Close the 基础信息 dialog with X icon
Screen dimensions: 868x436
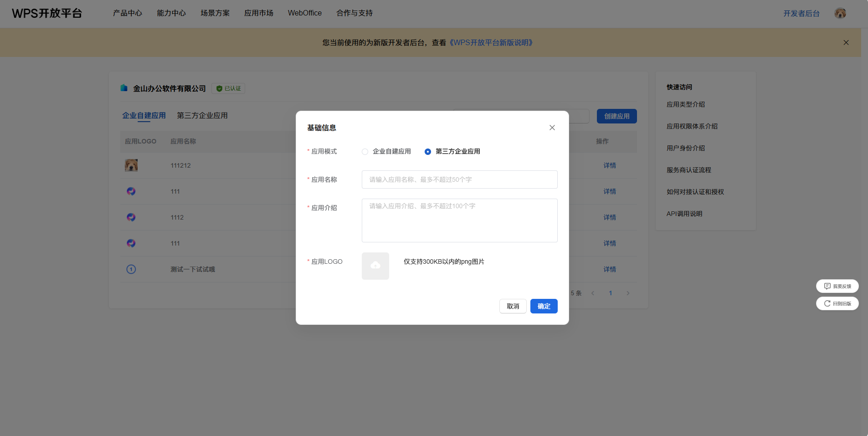click(552, 128)
